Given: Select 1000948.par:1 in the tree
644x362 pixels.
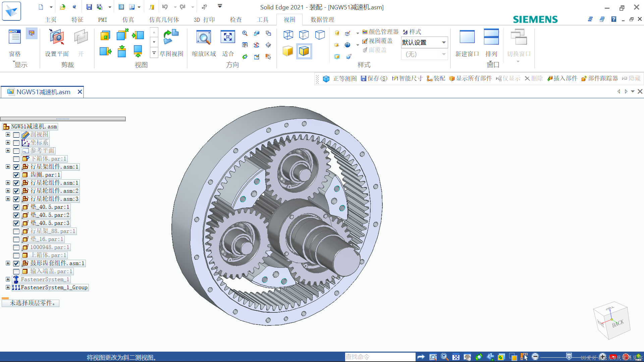Looking at the screenshot, I should pos(46,247).
